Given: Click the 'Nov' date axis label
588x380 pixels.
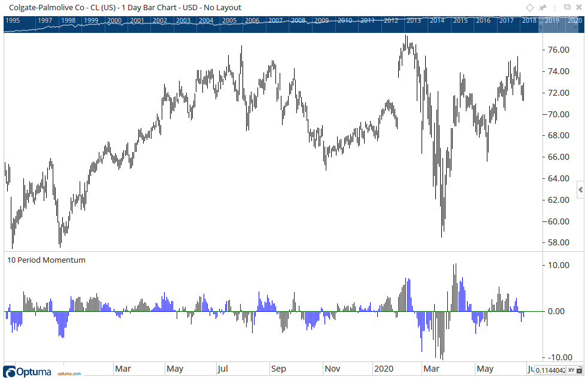Looking at the screenshot, I should coord(332,369).
